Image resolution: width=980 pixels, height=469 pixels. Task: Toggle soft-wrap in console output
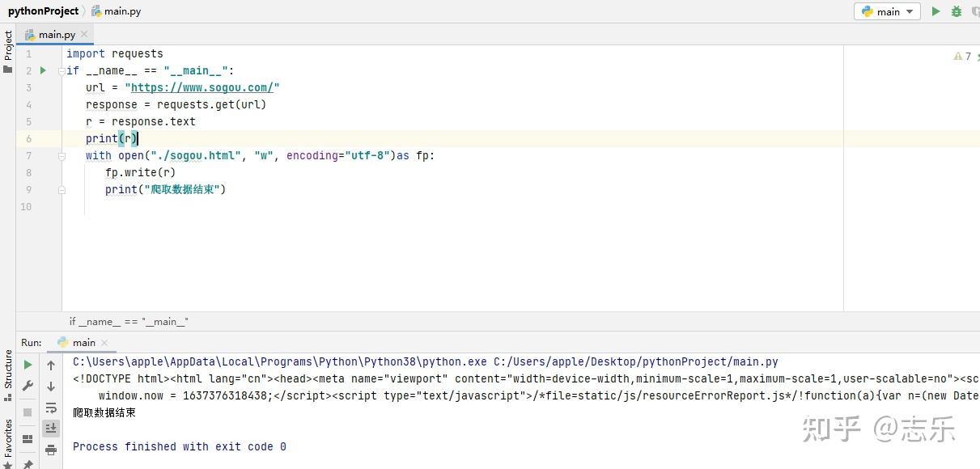[x=51, y=408]
